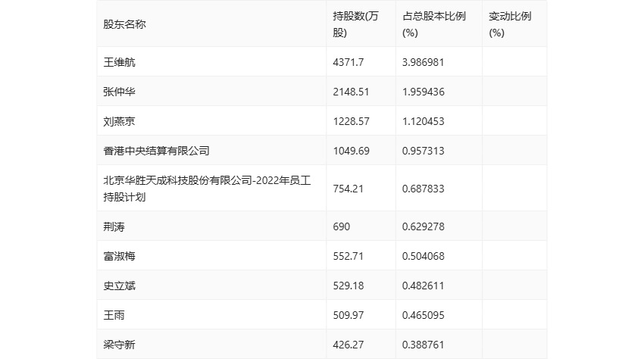Select shareholder name 张仲华
Screen dimensions: 644x359
119,92
